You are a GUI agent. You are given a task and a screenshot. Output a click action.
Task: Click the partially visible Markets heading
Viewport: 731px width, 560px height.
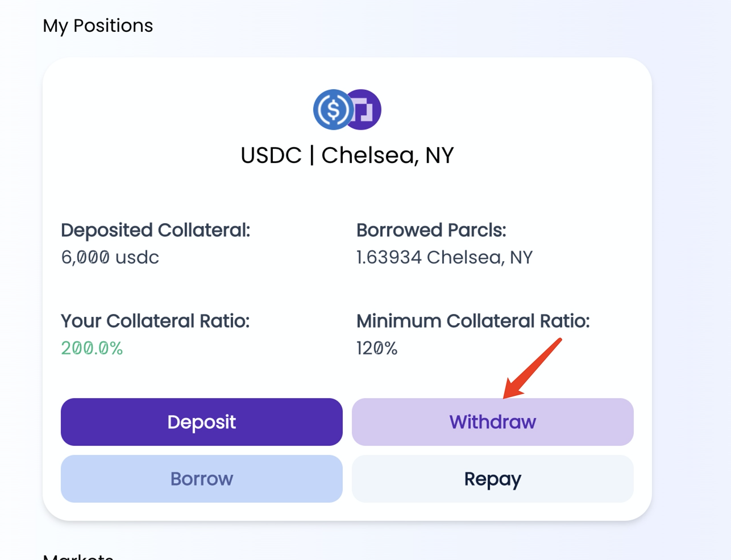point(78,556)
